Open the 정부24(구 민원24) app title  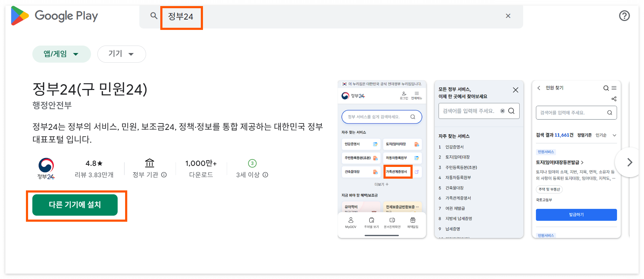90,89
